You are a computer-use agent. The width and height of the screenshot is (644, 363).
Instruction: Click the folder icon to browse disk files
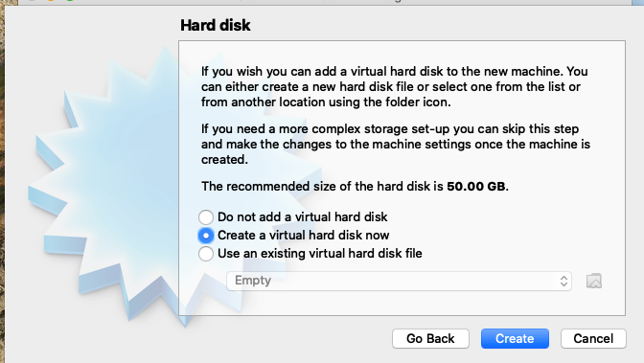(593, 281)
